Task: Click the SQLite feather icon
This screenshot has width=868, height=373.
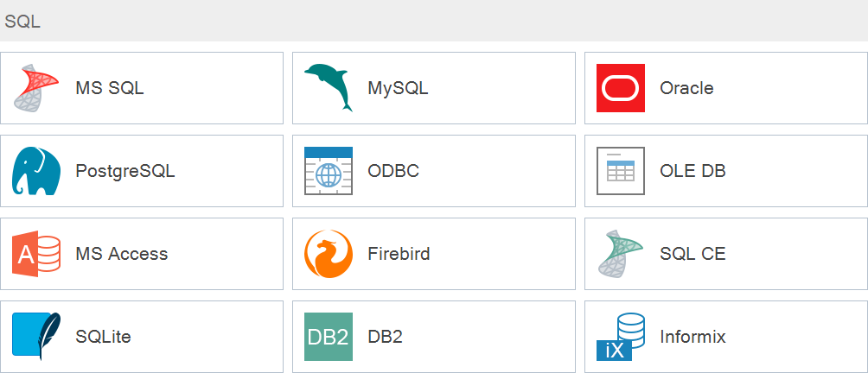Action: coord(36,337)
